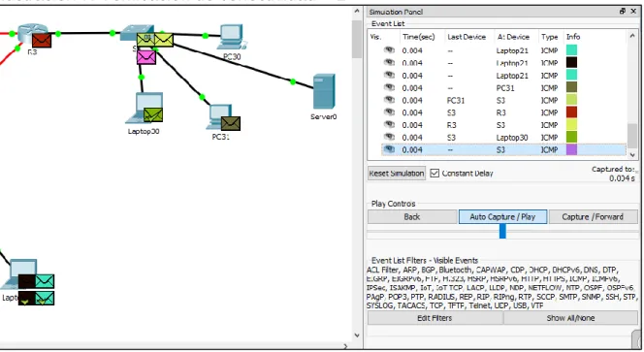Toggle eye icon in the At Device PC31 row
644x352 pixels.
pos(389,87)
